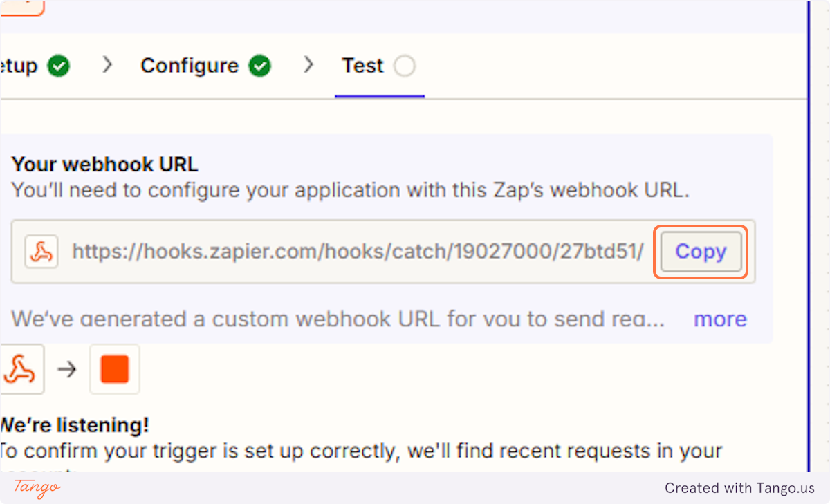Screen dimensions: 830x504
Task: Copy the webhook URL with Copy button
Action: [x=701, y=252]
